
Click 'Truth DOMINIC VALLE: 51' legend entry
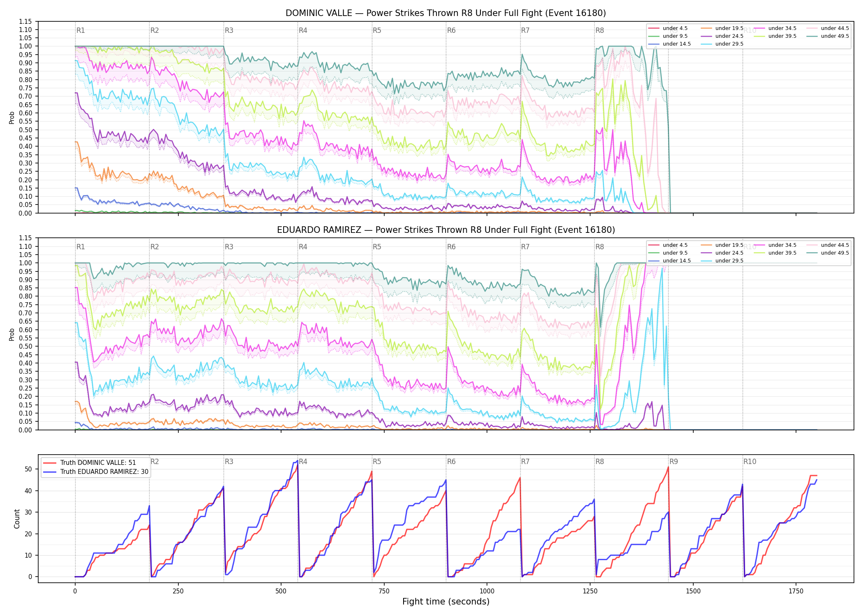click(x=90, y=463)
